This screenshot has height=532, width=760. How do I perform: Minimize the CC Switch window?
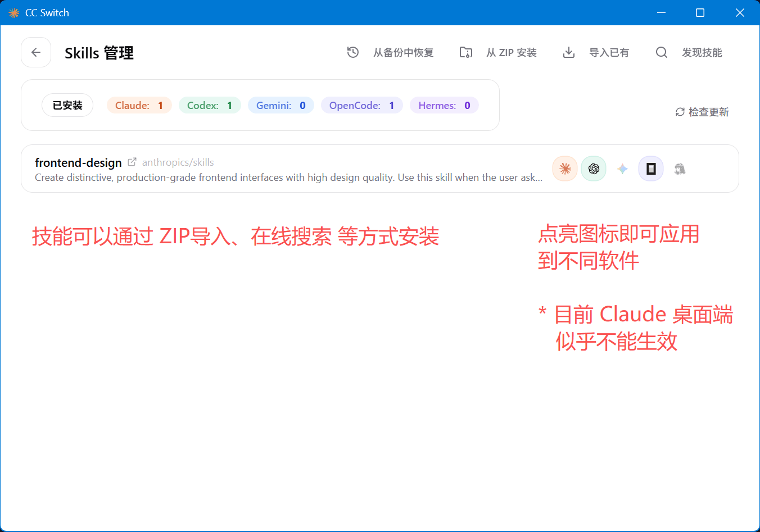click(661, 12)
